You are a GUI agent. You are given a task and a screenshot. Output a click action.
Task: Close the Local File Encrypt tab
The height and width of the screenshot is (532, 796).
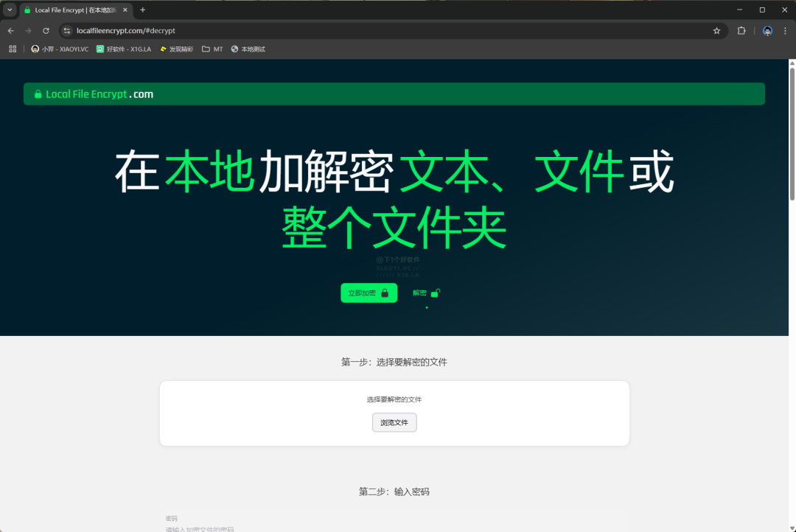[125, 10]
